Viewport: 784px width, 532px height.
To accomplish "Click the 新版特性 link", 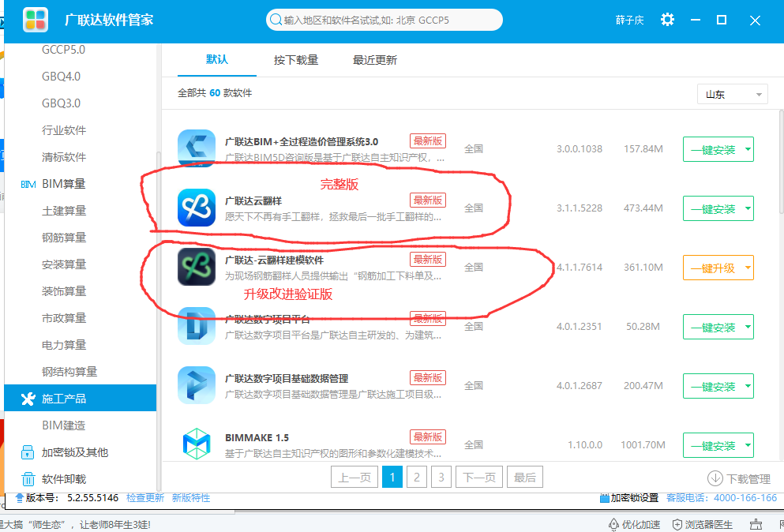I will (x=191, y=498).
